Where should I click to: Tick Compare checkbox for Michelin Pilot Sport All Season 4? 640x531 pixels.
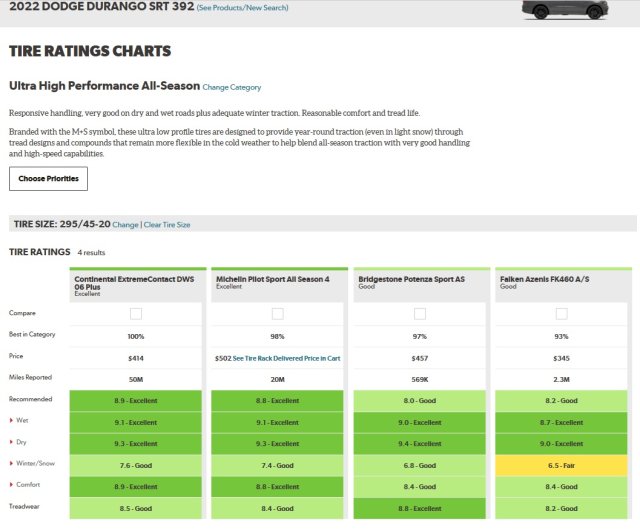tap(278, 313)
